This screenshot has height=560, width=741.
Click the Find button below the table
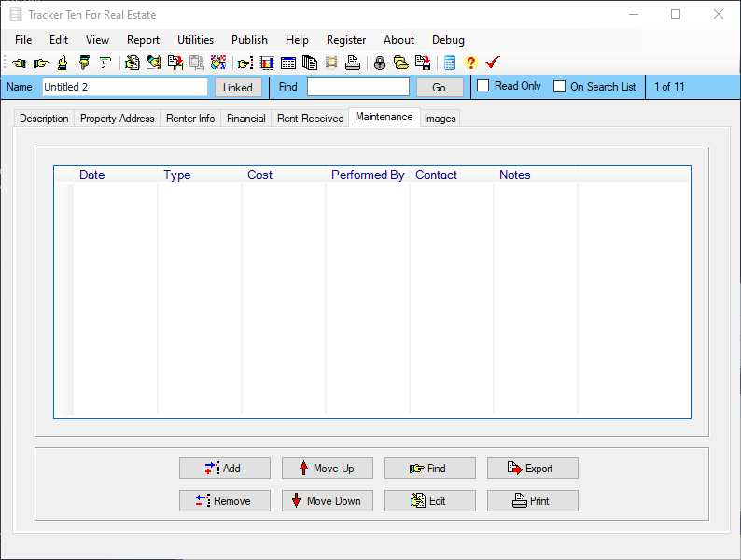click(x=430, y=468)
